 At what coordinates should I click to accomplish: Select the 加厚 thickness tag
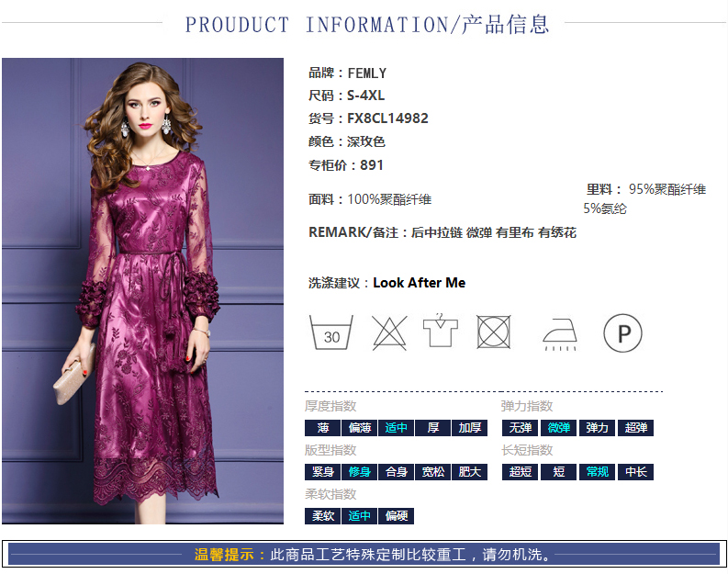[x=469, y=428]
